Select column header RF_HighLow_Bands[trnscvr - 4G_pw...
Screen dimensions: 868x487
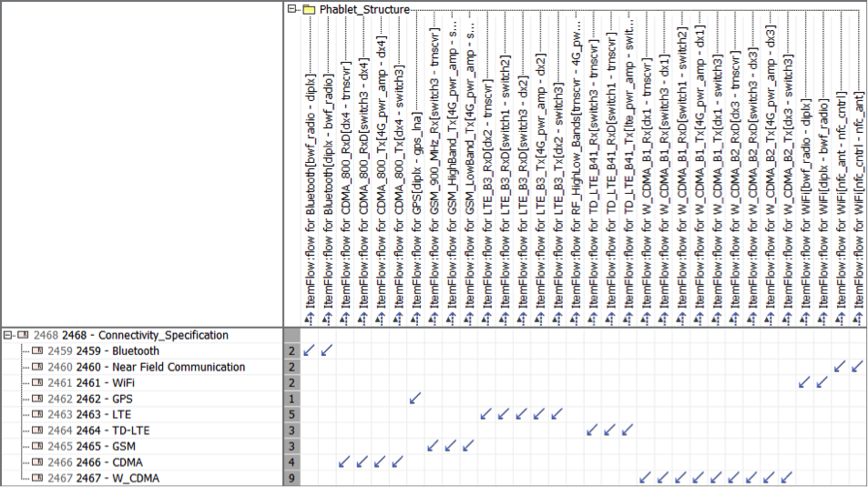coord(575,165)
